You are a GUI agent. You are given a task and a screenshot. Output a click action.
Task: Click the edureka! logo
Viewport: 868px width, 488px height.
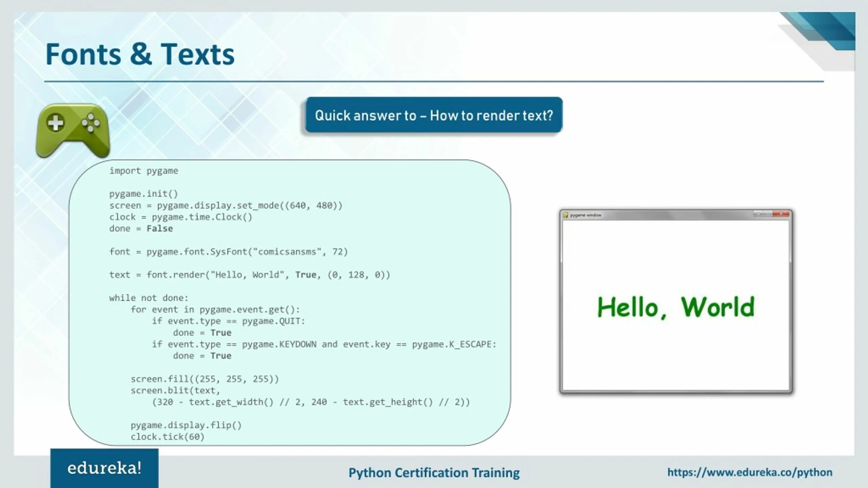coord(104,468)
